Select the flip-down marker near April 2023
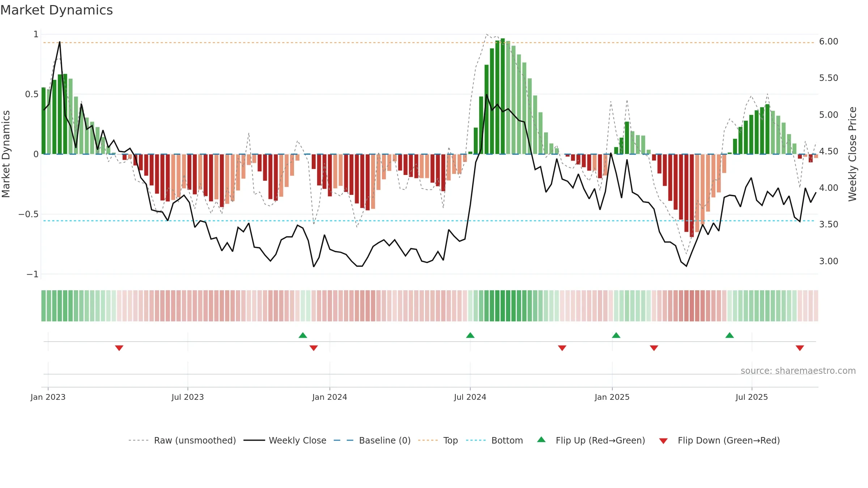 [x=119, y=348]
